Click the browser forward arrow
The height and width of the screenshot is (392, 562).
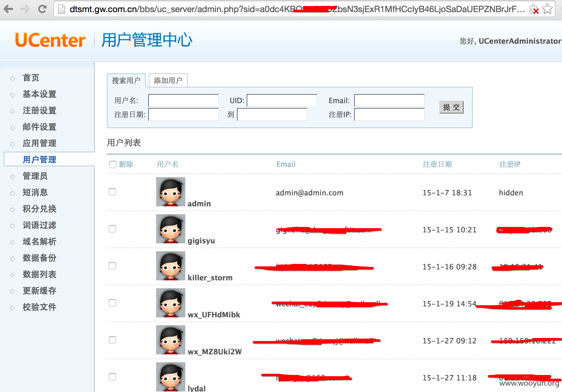(25, 9)
